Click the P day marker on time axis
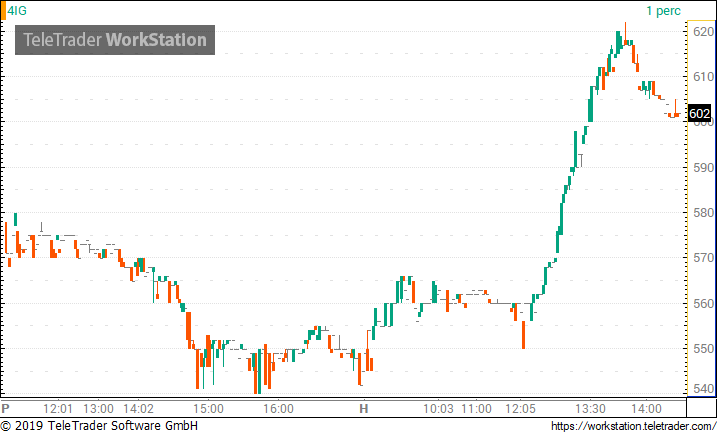Image resolution: width=717 pixels, height=435 pixels. pyautogui.click(x=5, y=408)
